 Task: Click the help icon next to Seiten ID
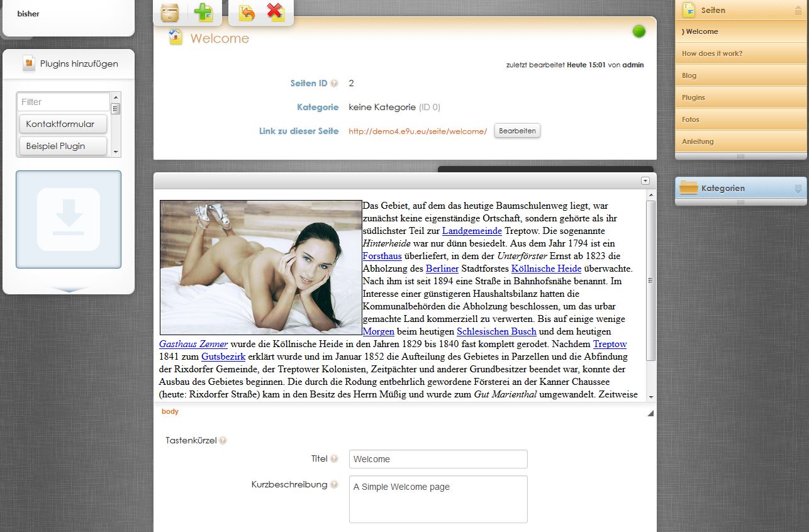334,84
